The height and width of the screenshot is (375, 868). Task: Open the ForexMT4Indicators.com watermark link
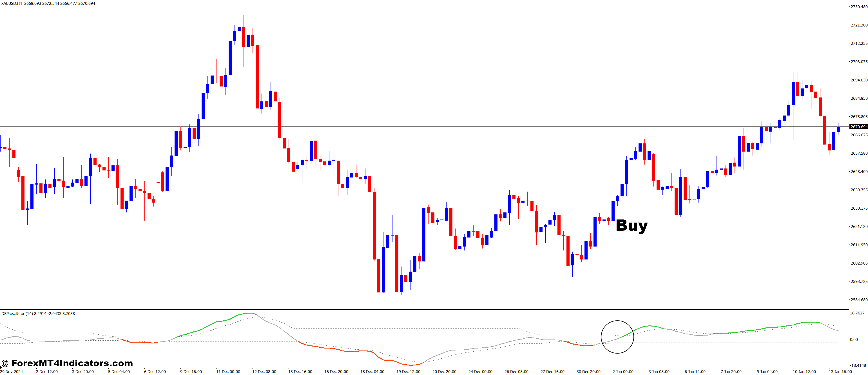coord(67,363)
